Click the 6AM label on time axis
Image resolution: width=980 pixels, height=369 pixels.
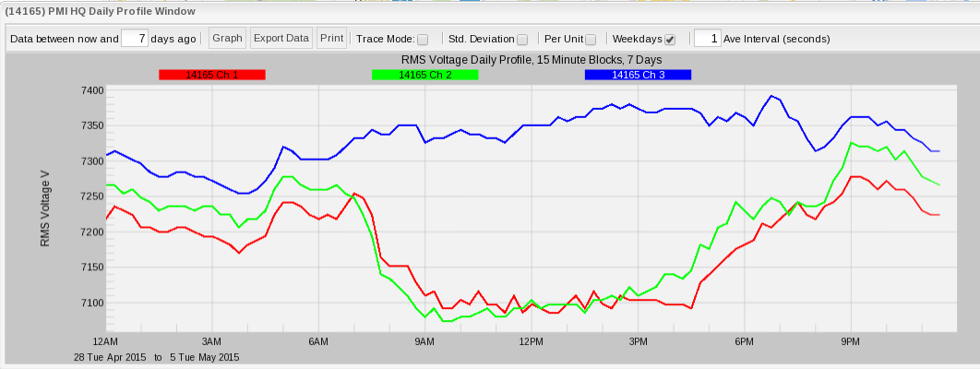tap(318, 341)
